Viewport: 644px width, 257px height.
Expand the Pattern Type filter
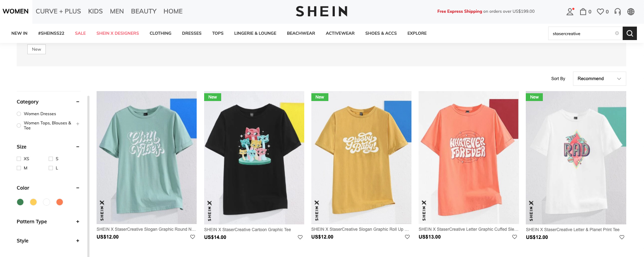tap(78, 222)
